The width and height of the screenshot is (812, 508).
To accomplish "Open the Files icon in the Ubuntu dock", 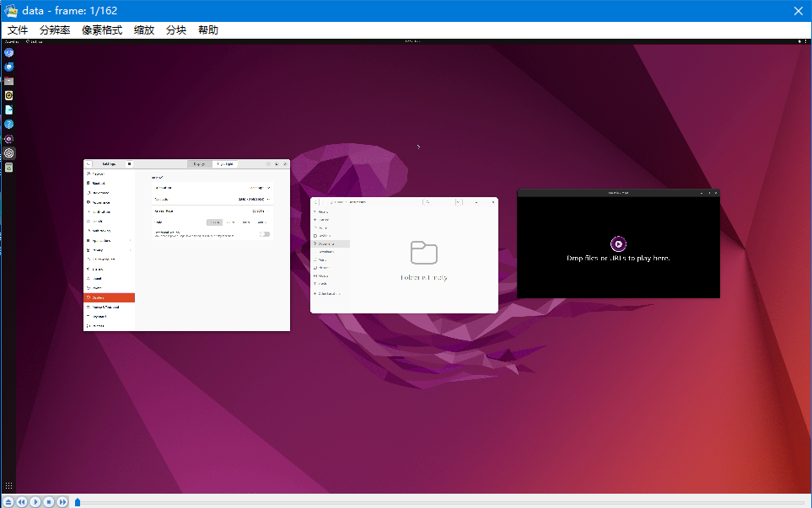I will (8, 81).
